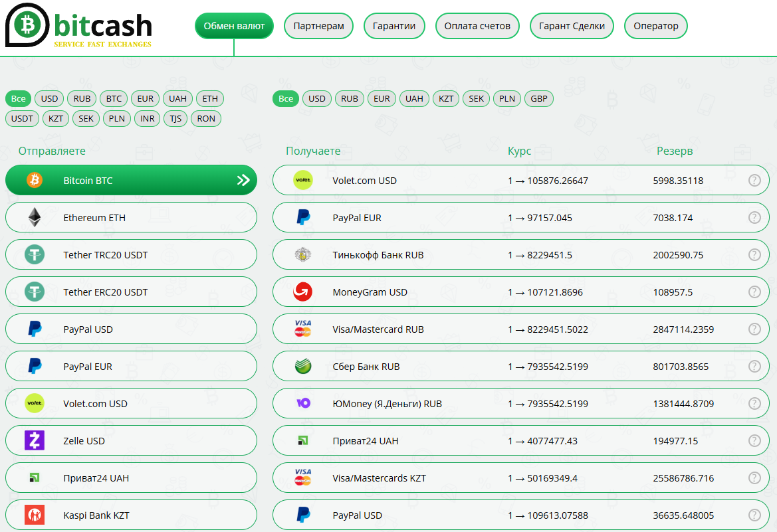Filter send currencies by BTC
Viewport: 777px width, 532px height.
[x=114, y=98]
